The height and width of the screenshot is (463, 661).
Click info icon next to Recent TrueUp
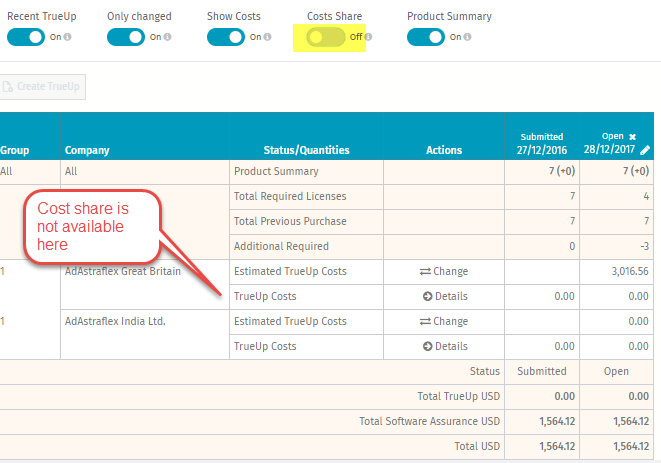click(67, 37)
